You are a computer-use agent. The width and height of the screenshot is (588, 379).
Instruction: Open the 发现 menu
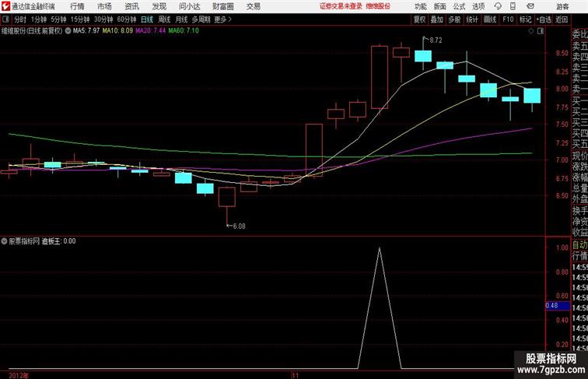coord(159,6)
